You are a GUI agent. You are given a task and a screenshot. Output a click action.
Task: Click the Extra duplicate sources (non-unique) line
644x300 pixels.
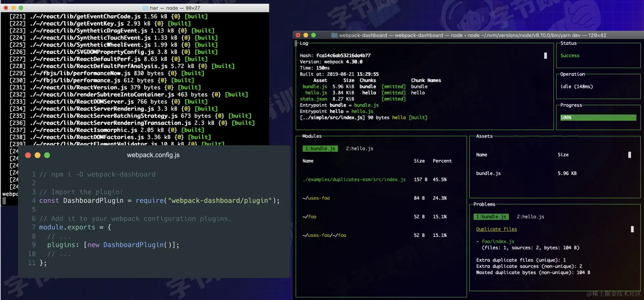click(529, 266)
